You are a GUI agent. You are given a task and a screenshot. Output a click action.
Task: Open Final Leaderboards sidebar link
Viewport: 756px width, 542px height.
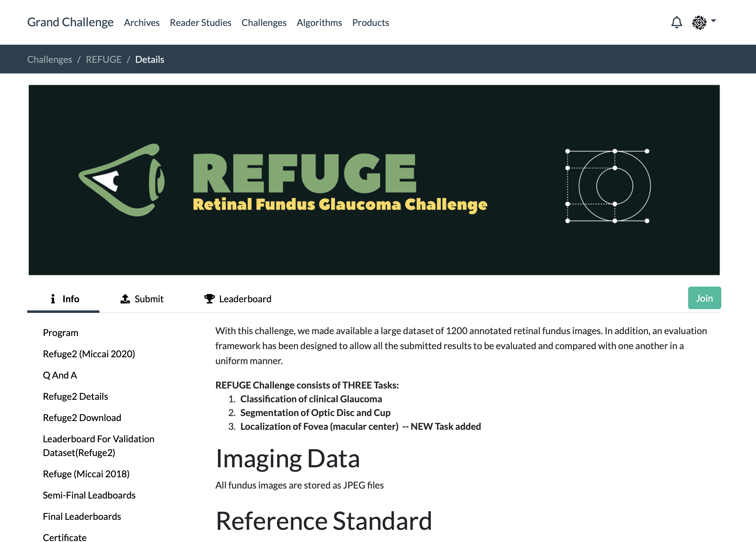[x=82, y=516]
